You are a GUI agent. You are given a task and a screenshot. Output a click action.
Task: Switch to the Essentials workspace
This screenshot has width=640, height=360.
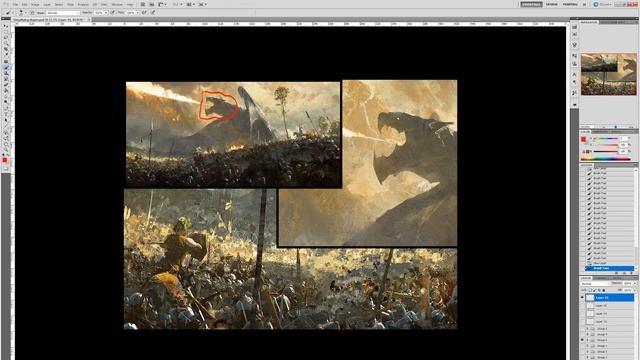coord(531,4)
